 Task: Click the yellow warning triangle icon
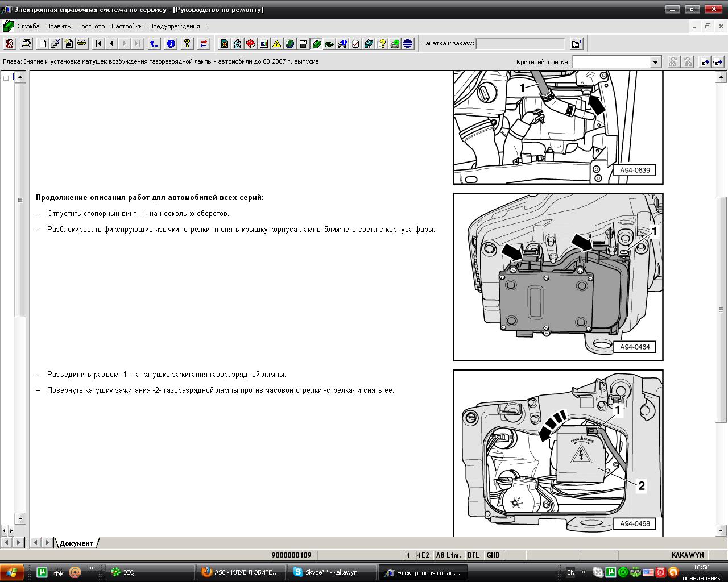click(x=277, y=44)
